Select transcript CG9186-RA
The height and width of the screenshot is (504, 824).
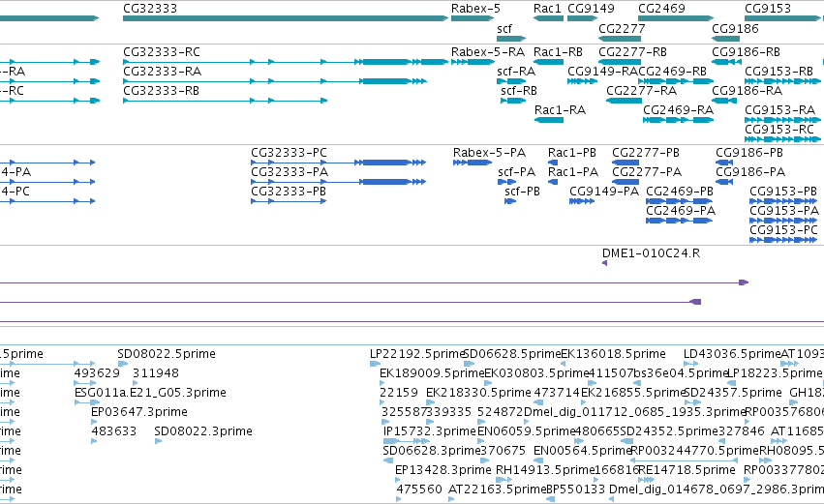(724, 101)
